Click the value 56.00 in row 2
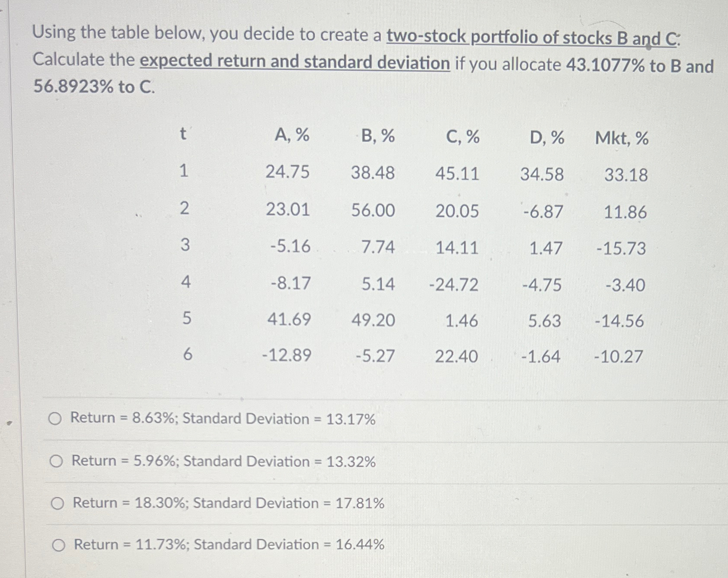 [x=374, y=211]
